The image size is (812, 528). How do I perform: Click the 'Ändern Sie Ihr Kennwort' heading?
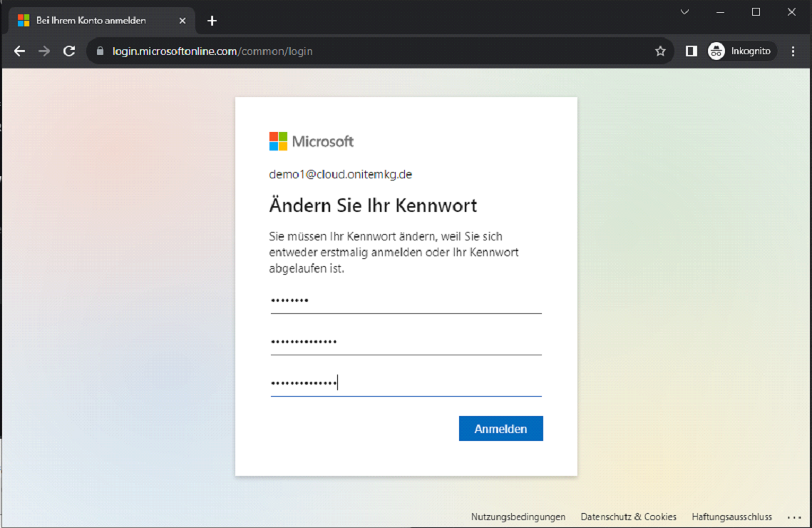coord(373,205)
